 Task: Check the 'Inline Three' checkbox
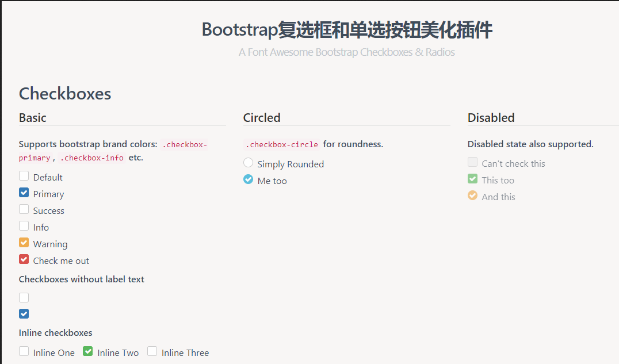point(152,351)
